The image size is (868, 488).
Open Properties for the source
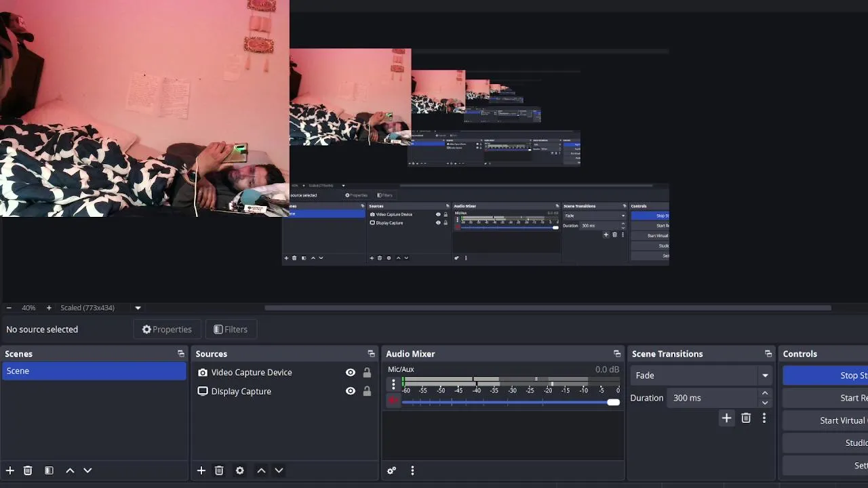pyautogui.click(x=167, y=329)
